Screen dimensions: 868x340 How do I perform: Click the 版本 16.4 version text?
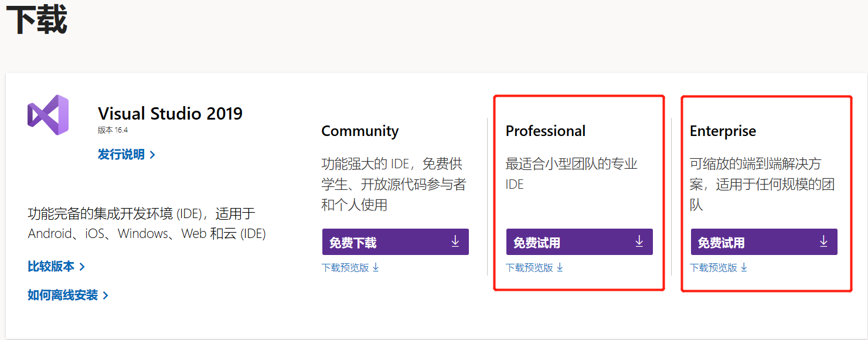pos(113,130)
